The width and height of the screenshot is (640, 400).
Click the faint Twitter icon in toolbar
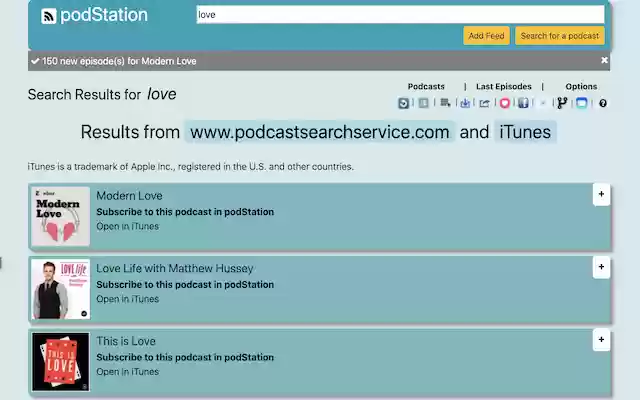click(542, 104)
